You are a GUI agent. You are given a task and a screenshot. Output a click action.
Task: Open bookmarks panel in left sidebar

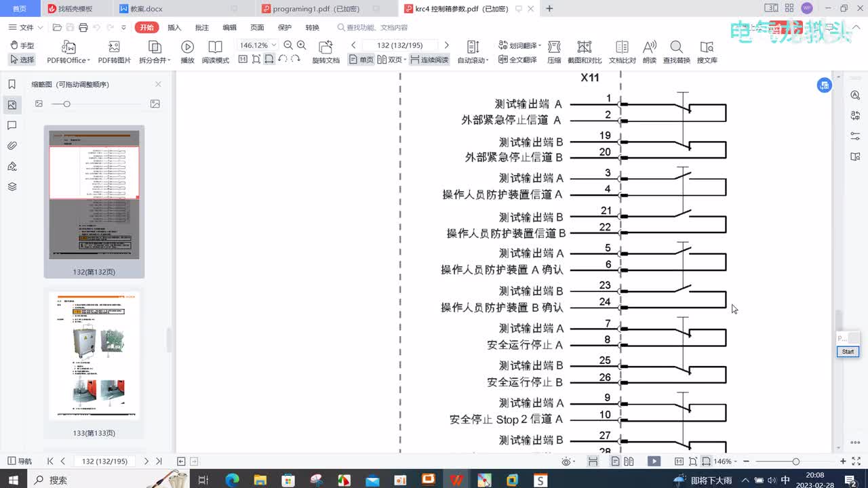12,84
